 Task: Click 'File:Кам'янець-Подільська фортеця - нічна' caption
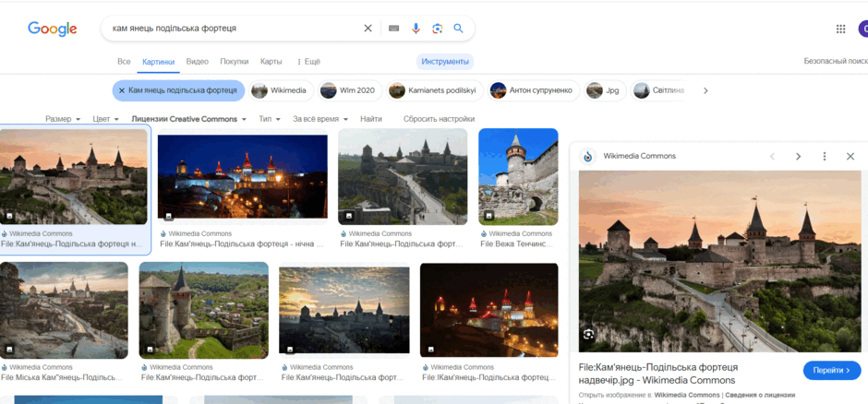click(241, 244)
